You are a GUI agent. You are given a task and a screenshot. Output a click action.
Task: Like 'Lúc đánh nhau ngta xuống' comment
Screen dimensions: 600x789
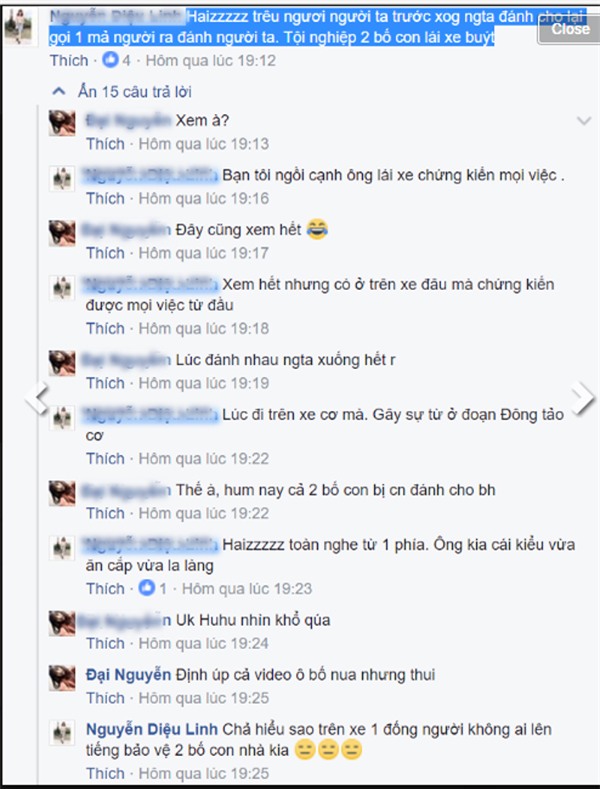tap(105, 383)
